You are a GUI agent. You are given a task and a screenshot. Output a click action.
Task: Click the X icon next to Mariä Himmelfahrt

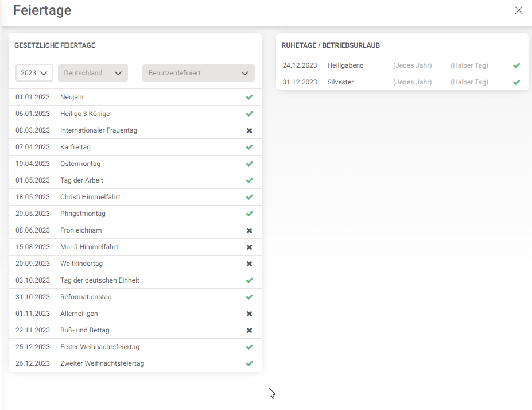click(x=249, y=247)
